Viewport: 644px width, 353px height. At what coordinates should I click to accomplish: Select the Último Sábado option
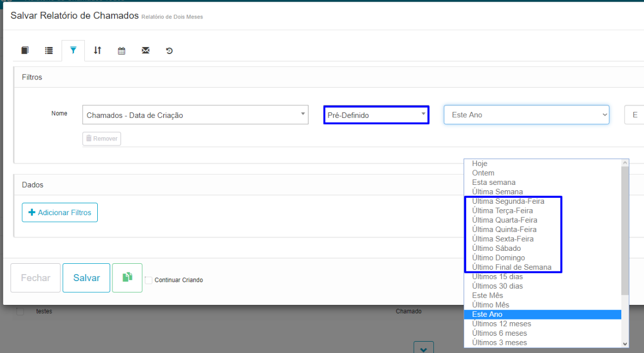coord(496,249)
